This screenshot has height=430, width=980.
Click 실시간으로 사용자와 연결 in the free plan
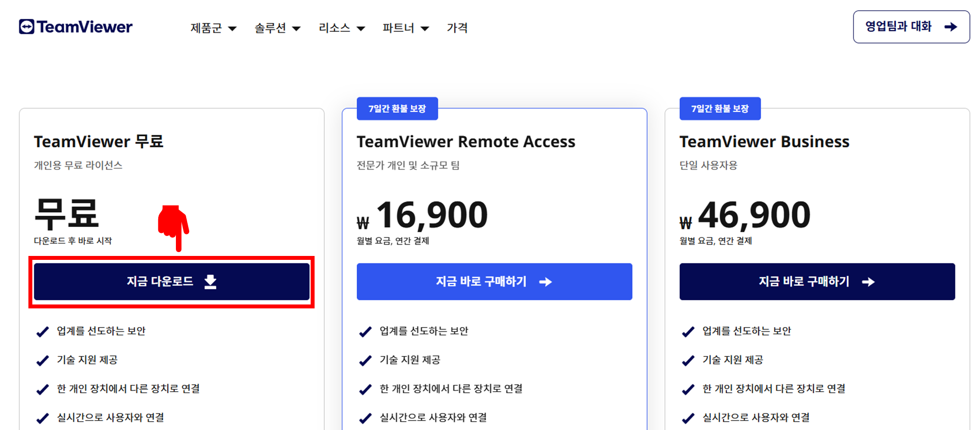[110, 417]
